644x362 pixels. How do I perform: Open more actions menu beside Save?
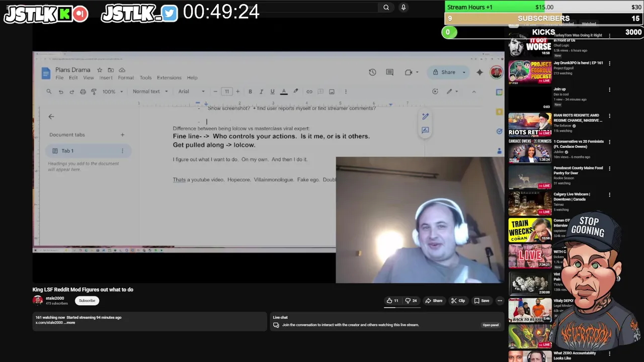500,301
